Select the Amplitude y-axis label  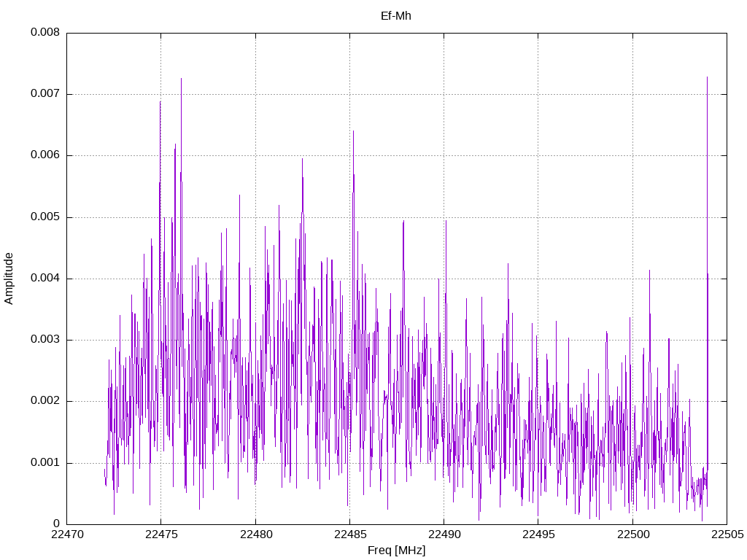tap(9, 278)
